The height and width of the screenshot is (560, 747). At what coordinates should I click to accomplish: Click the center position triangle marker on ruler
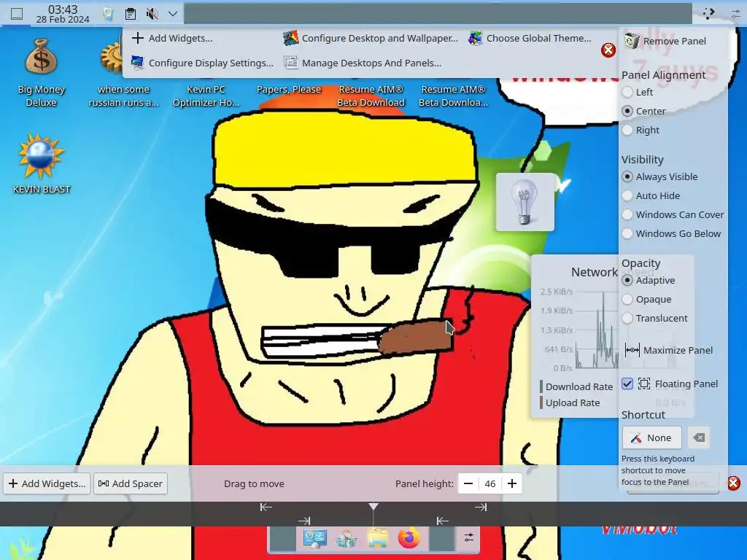click(x=373, y=506)
